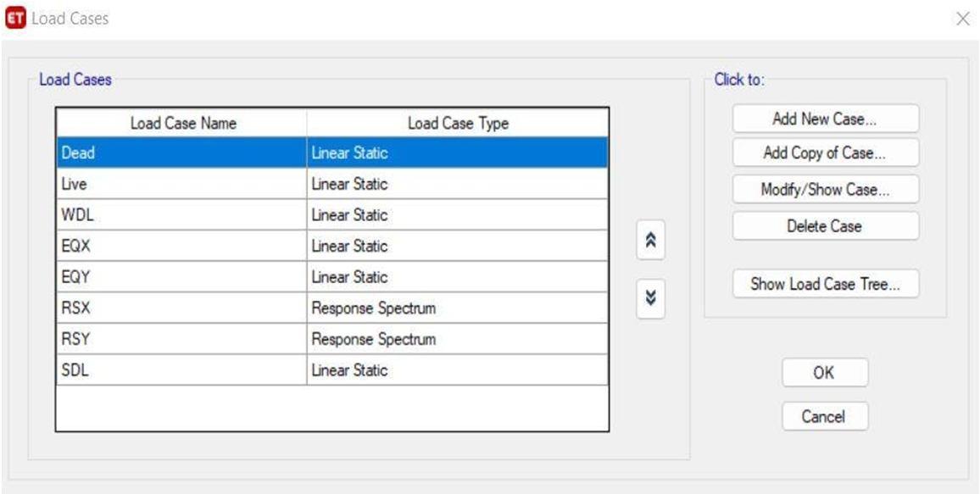Confirm with the OK button
This screenshot has height=494, width=980.
(823, 373)
